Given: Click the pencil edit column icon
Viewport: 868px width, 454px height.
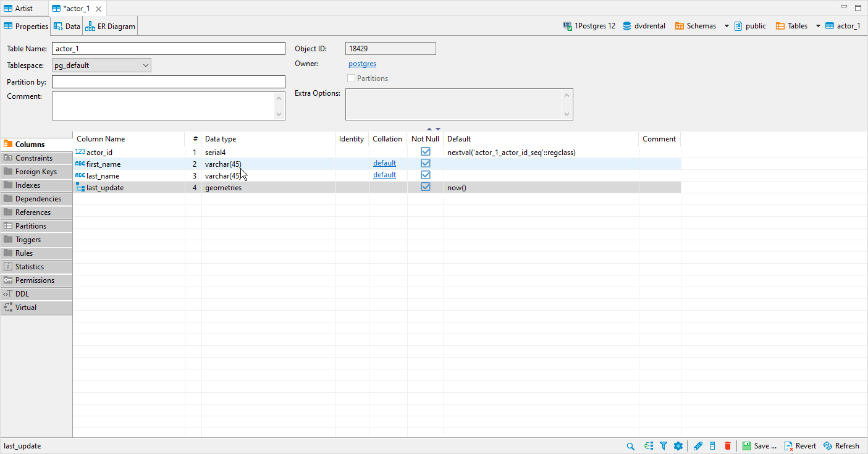Looking at the screenshot, I should pos(698,446).
